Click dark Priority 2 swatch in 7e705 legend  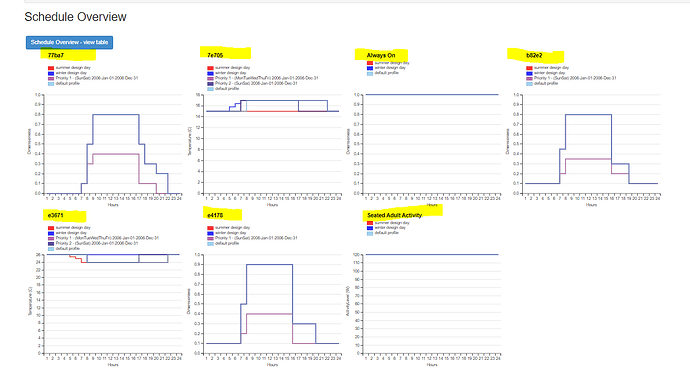click(x=210, y=84)
